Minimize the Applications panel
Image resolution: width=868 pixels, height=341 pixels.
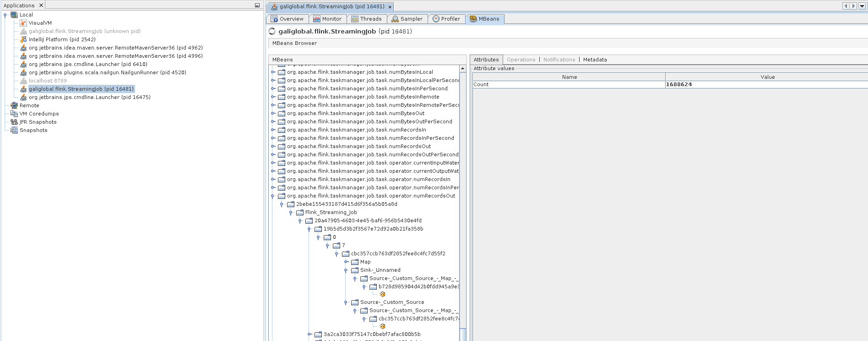point(257,5)
